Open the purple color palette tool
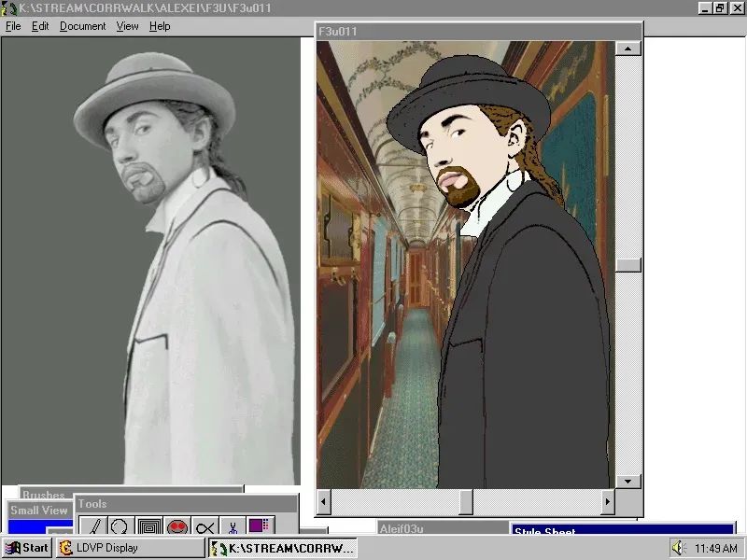 [260, 526]
